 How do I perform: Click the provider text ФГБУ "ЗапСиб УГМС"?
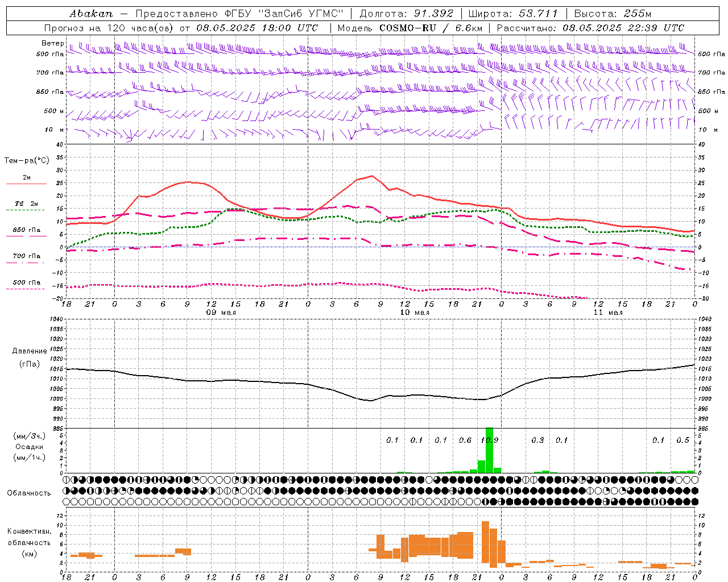tap(284, 14)
